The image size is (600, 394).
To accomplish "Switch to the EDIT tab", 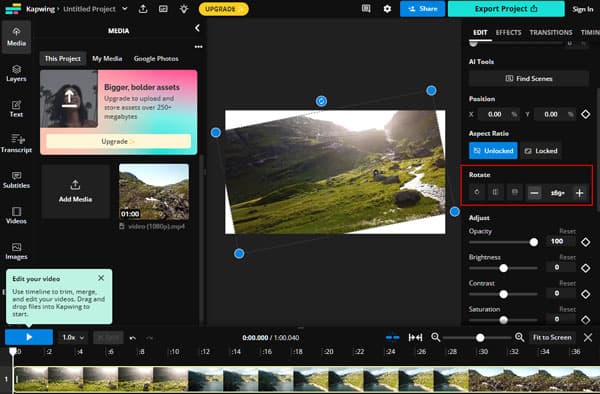I will click(x=480, y=33).
